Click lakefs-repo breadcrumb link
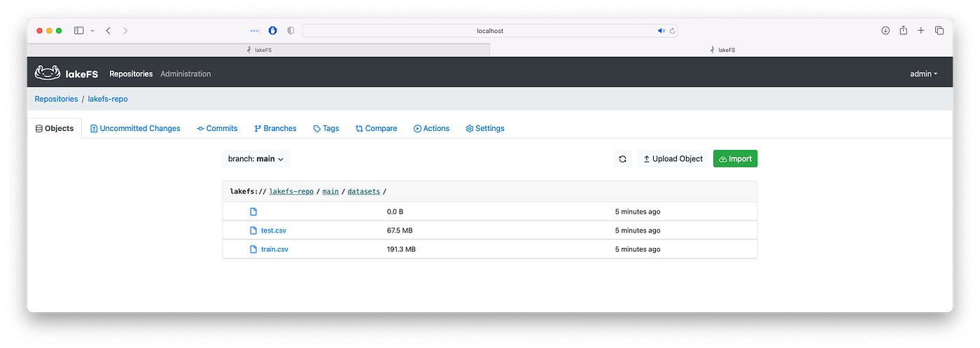 click(x=108, y=99)
